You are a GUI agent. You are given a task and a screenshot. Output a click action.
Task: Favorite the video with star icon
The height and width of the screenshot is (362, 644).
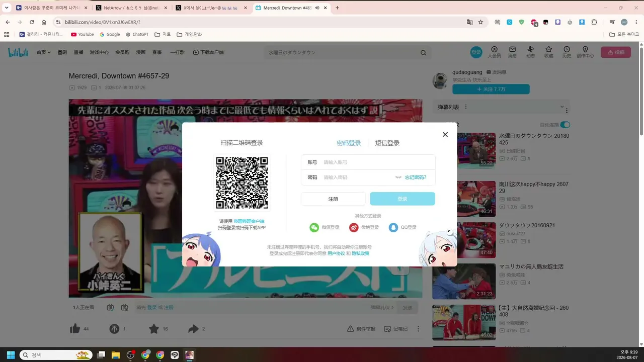coord(153,329)
